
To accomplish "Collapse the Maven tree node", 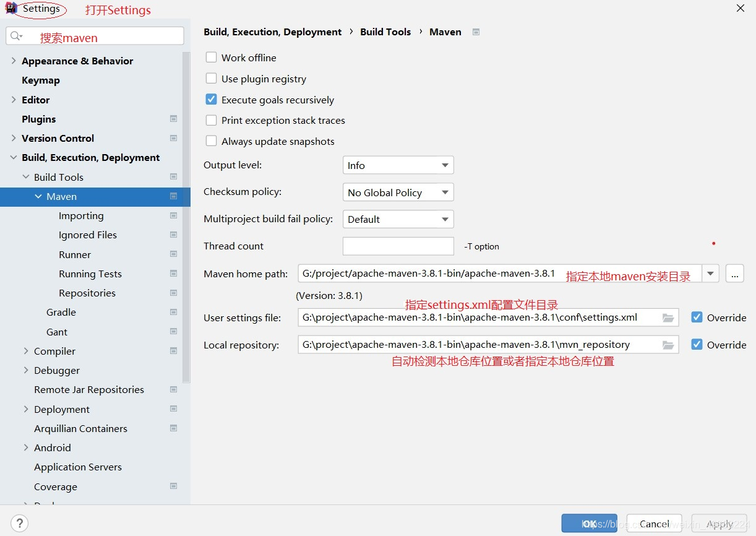I will (x=38, y=196).
